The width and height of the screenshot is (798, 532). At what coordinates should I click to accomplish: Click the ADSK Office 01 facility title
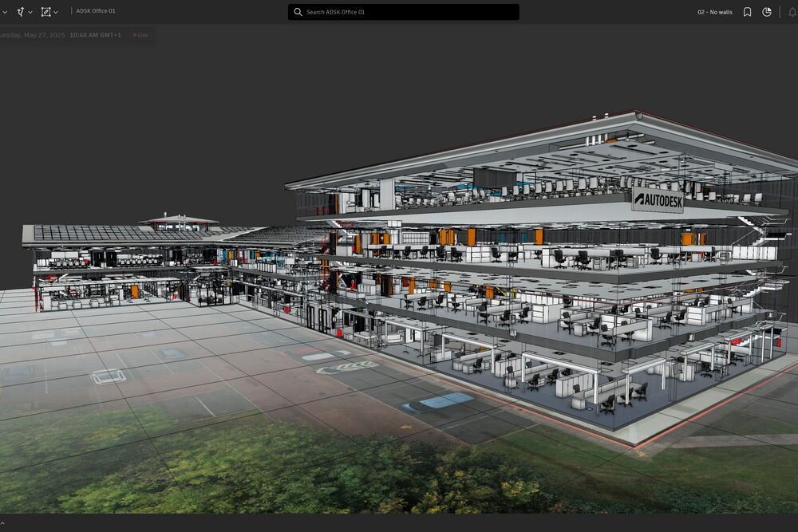pyautogui.click(x=96, y=11)
